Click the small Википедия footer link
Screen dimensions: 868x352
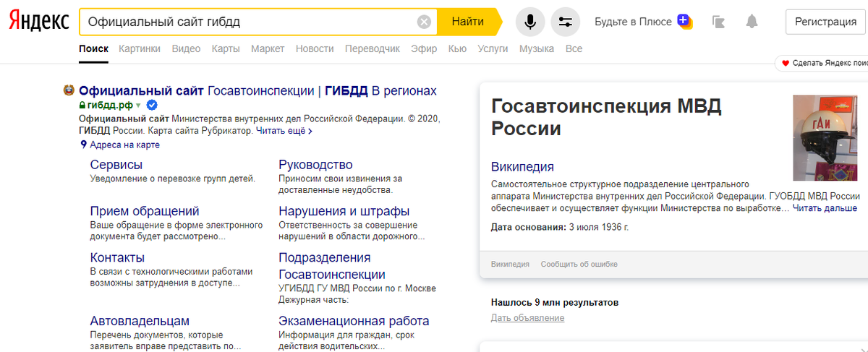[x=510, y=265]
